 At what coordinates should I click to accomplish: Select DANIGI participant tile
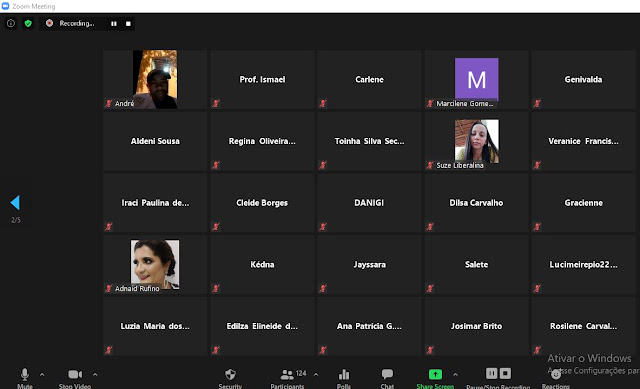point(369,203)
